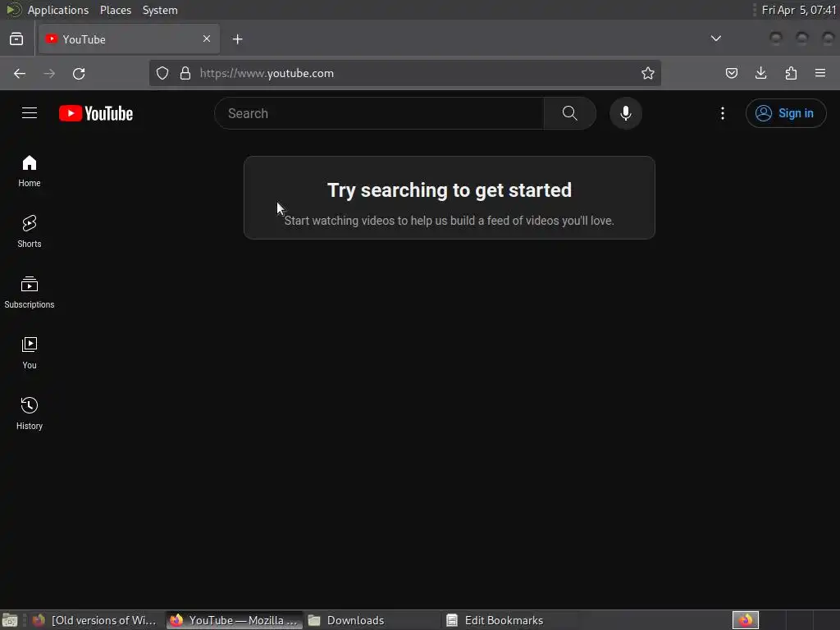Open Firefox View recent browsing button
The height and width of the screenshot is (630, 840).
click(x=16, y=39)
